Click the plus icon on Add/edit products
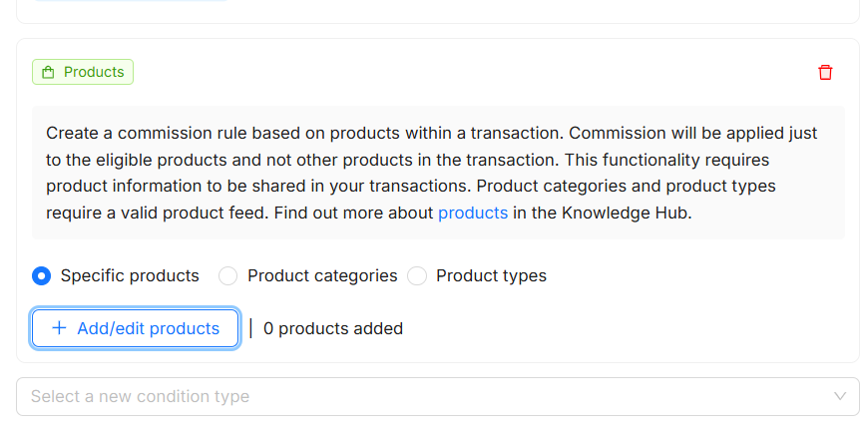Image resolution: width=868 pixels, height=443 pixels. point(59,328)
